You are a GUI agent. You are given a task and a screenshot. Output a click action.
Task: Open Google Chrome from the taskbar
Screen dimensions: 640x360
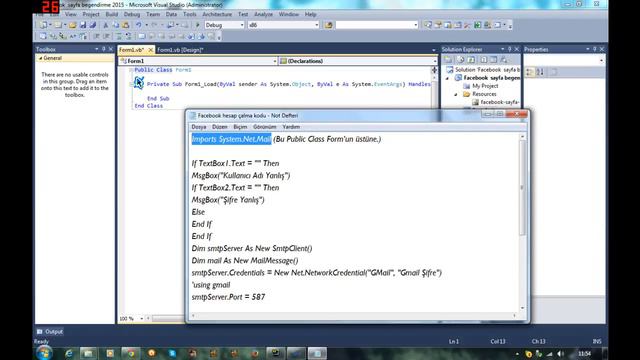[x=131, y=353]
